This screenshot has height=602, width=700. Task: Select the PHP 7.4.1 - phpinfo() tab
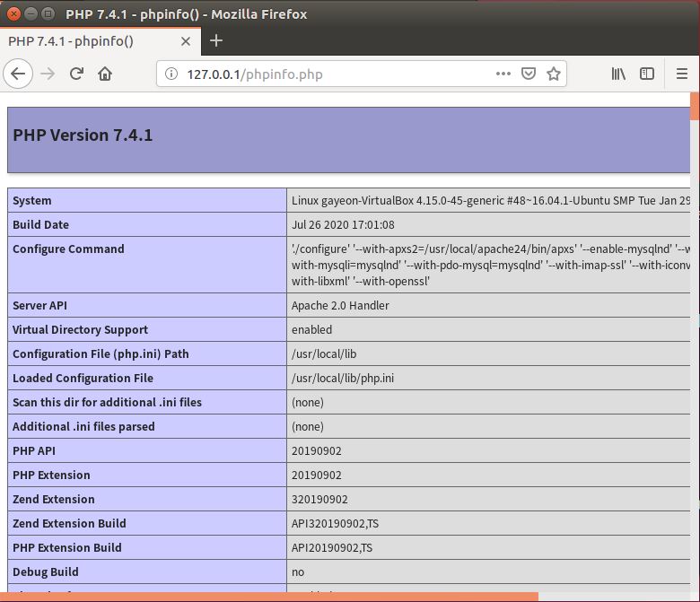[101, 41]
